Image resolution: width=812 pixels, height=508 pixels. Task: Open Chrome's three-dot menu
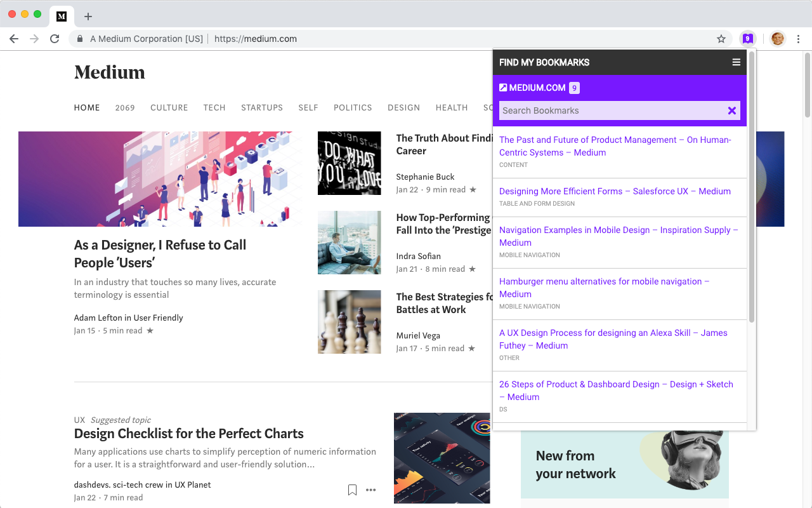click(798, 39)
